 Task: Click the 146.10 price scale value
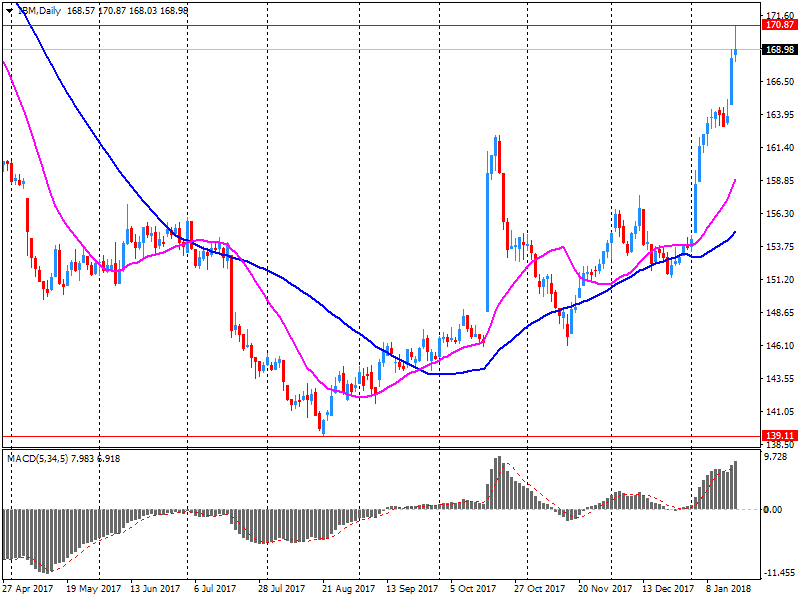778,346
